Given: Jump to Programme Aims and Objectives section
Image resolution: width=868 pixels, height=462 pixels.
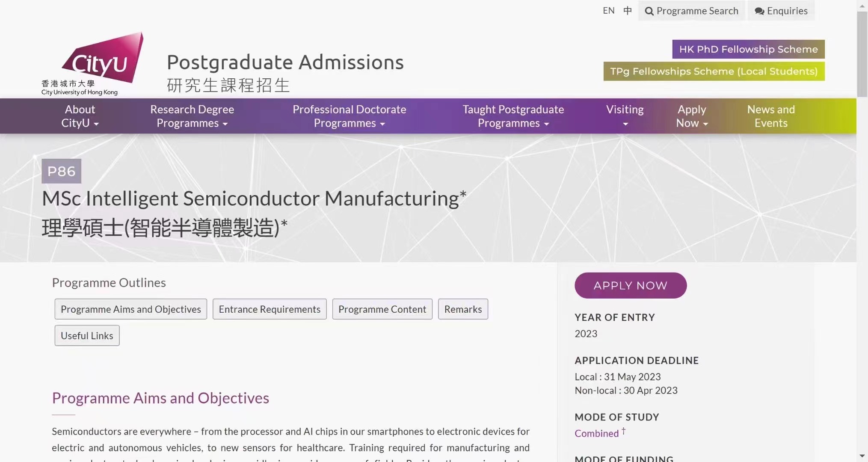Looking at the screenshot, I should click(x=130, y=309).
